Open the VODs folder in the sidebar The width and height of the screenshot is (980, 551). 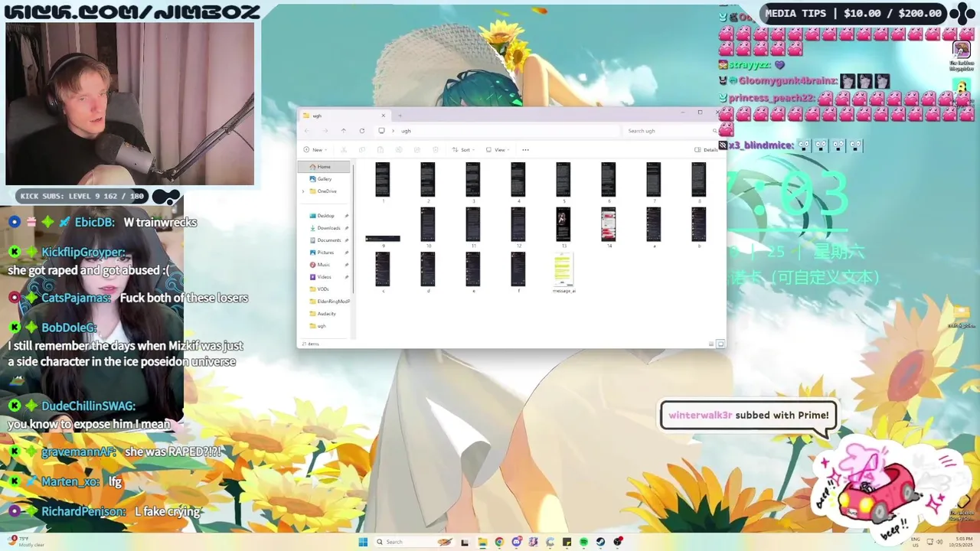tap(323, 289)
